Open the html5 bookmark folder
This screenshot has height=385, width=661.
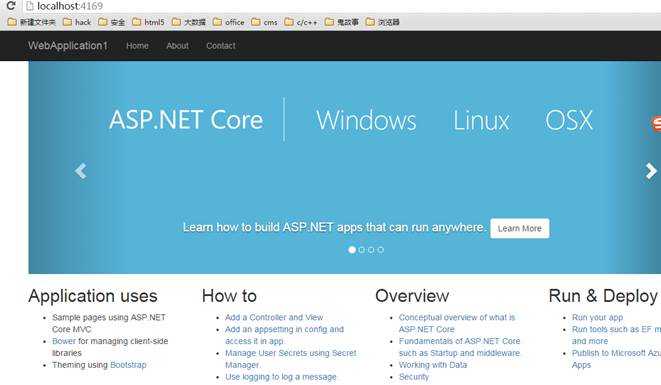click(x=148, y=22)
